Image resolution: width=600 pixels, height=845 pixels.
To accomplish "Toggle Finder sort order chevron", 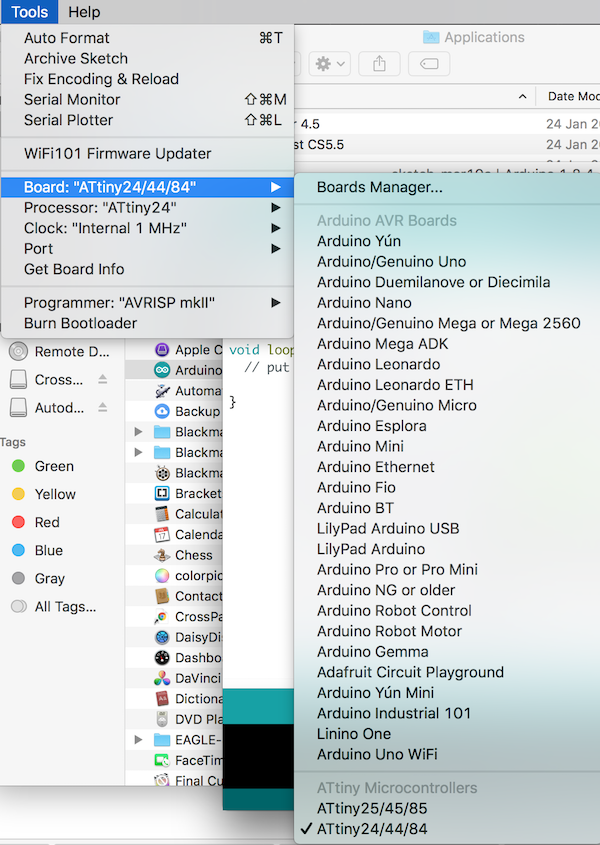I will pos(522,96).
